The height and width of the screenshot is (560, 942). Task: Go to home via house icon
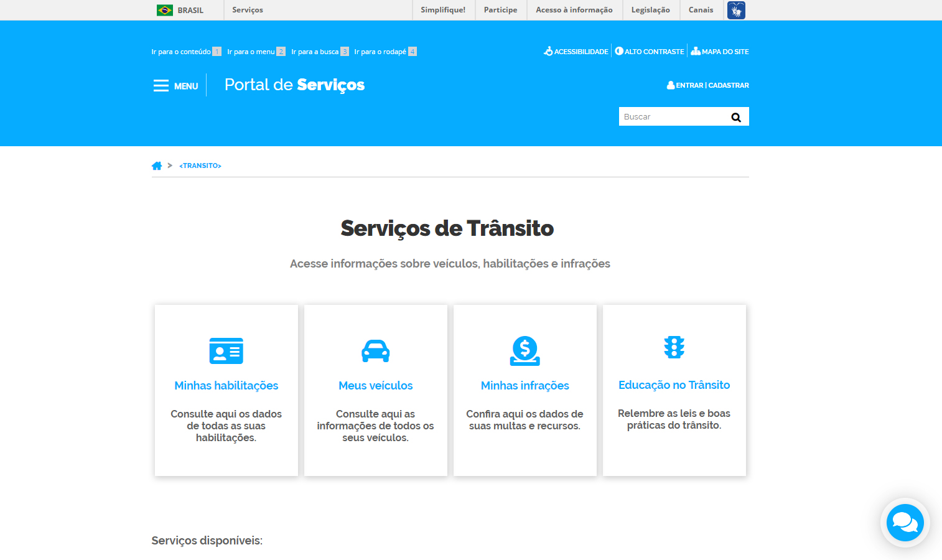point(157,166)
